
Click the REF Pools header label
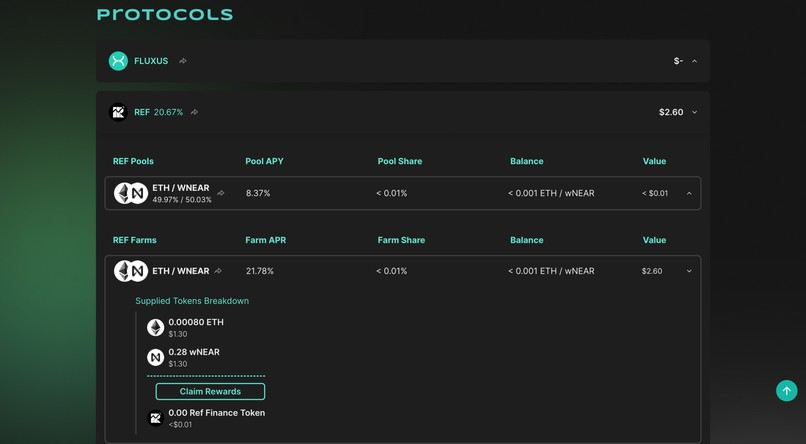point(133,161)
